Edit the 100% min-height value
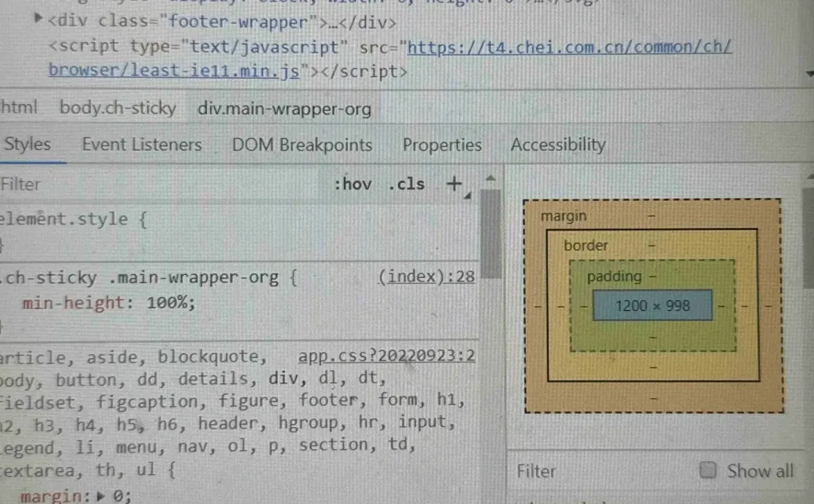 pos(168,302)
